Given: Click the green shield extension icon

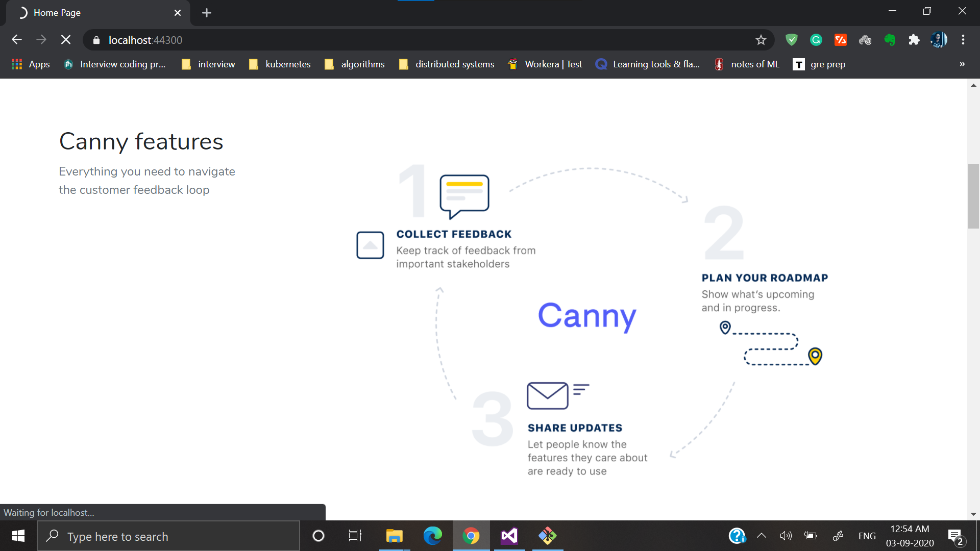Looking at the screenshot, I should point(791,40).
